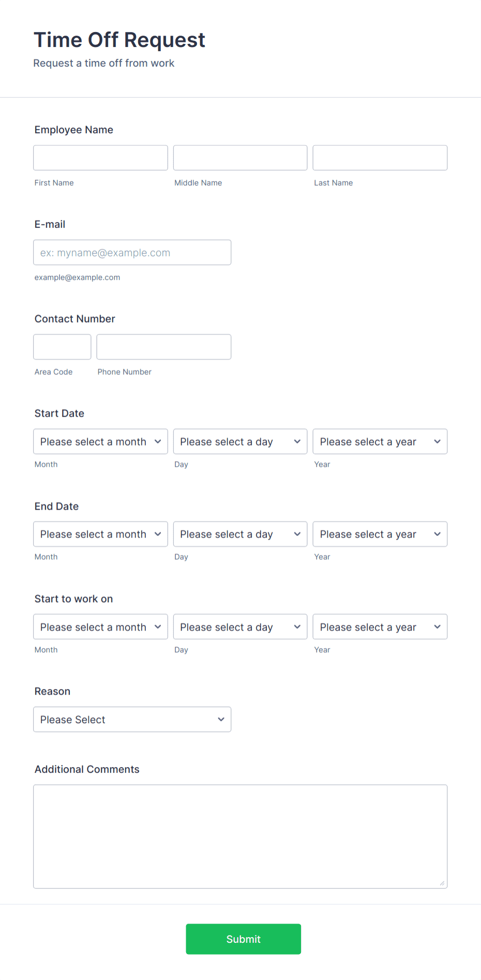Image resolution: width=481 pixels, height=980 pixels.
Task: Open the Start Date year dropdown
Action: point(380,441)
